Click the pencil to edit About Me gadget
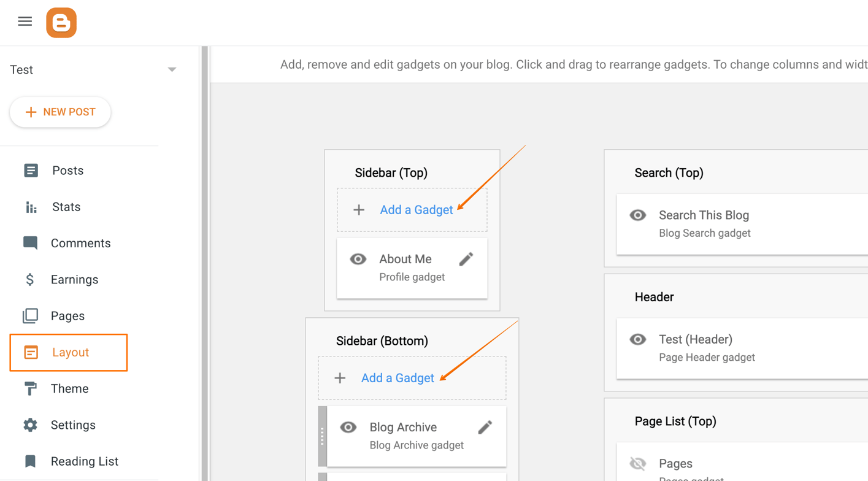 [x=466, y=258]
